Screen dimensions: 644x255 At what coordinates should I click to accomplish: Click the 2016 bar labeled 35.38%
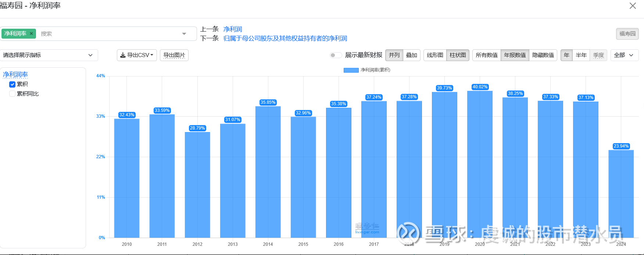point(339,173)
